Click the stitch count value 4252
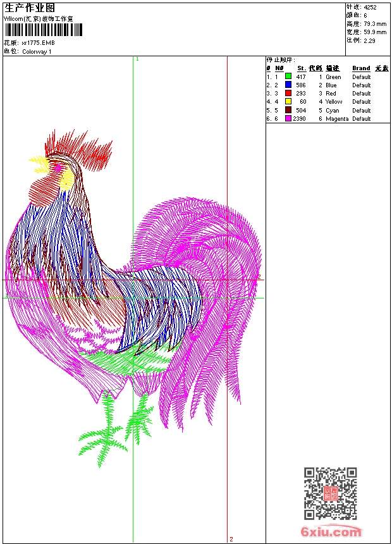This screenshot has width=392, height=544. tap(370, 8)
